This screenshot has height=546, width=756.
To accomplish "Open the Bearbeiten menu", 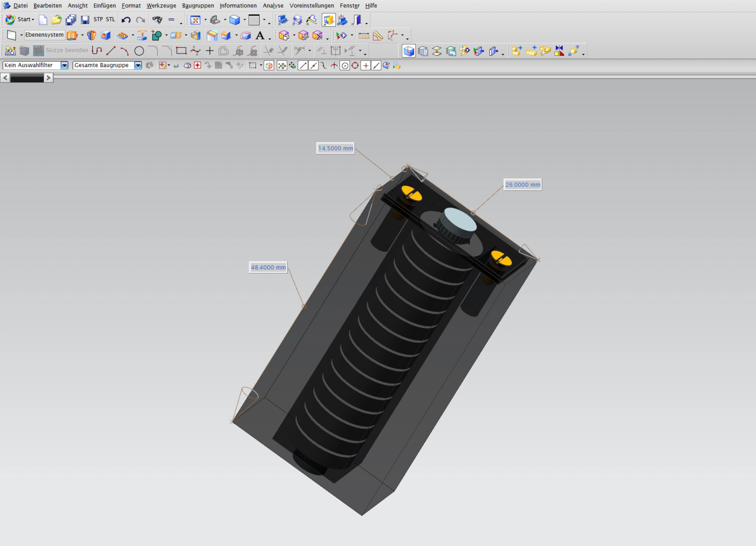I will pyautogui.click(x=47, y=6).
